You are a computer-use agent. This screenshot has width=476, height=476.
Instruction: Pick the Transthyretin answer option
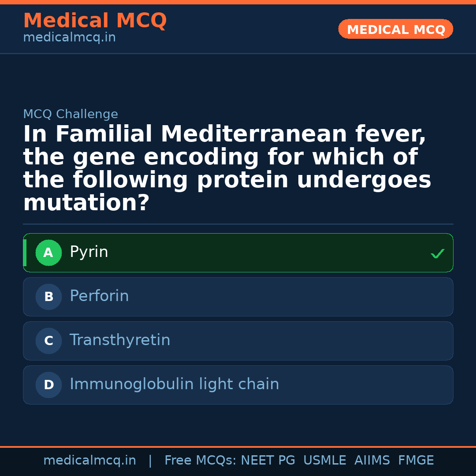120,340
